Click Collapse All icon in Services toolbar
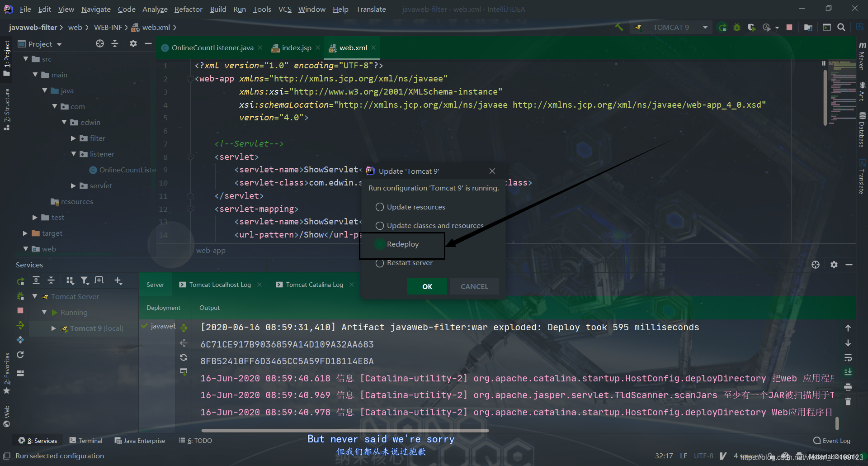This screenshot has height=466, width=868. click(51, 281)
